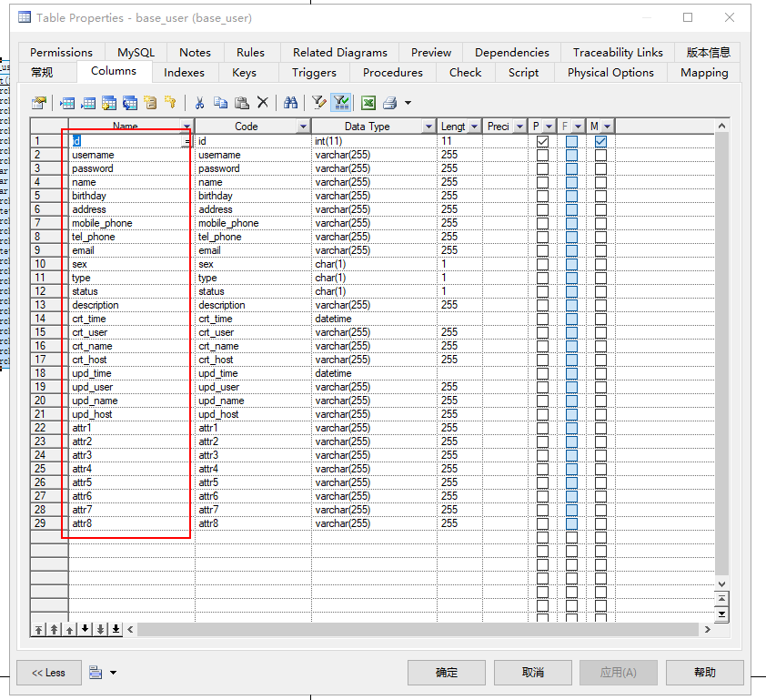The height and width of the screenshot is (700, 766).
Task: Click the 取消 button to cancel
Action: [532, 673]
